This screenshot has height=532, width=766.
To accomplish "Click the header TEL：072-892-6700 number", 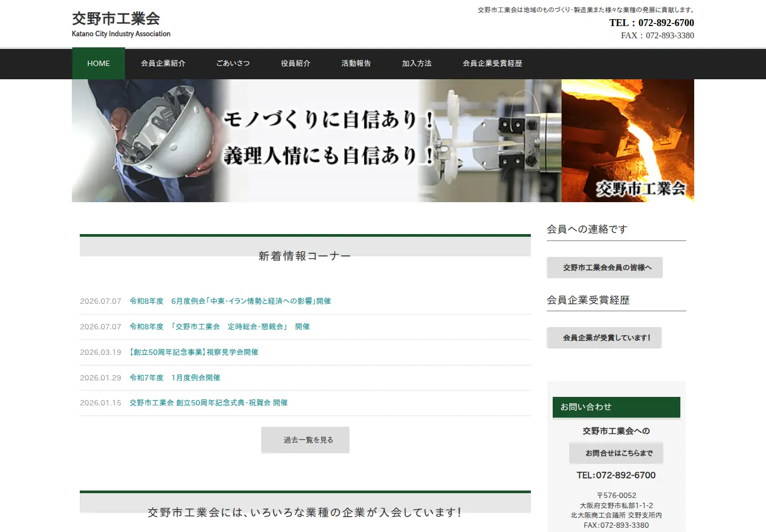I will coord(652,23).
